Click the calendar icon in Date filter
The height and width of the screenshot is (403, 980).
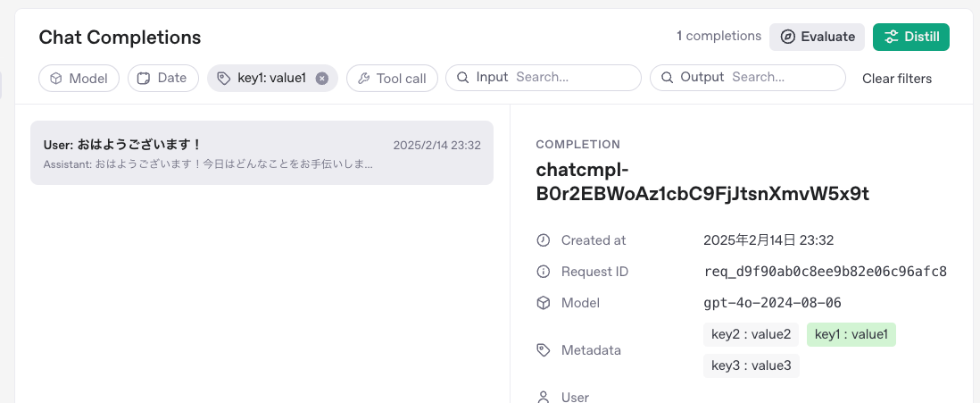click(144, 79)
